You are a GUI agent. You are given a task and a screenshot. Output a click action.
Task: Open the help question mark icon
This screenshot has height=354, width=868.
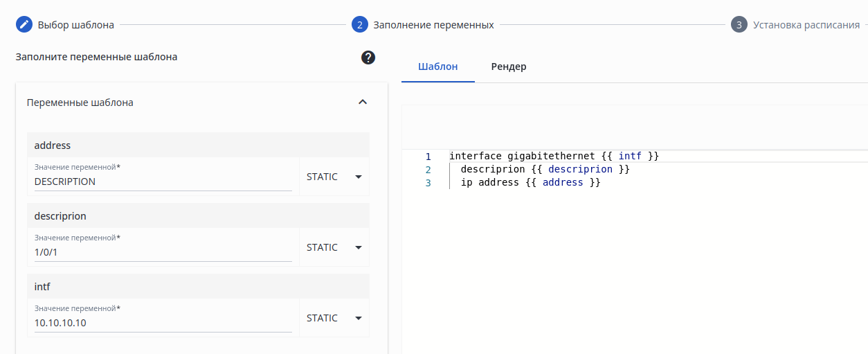(x=368, y=57)
